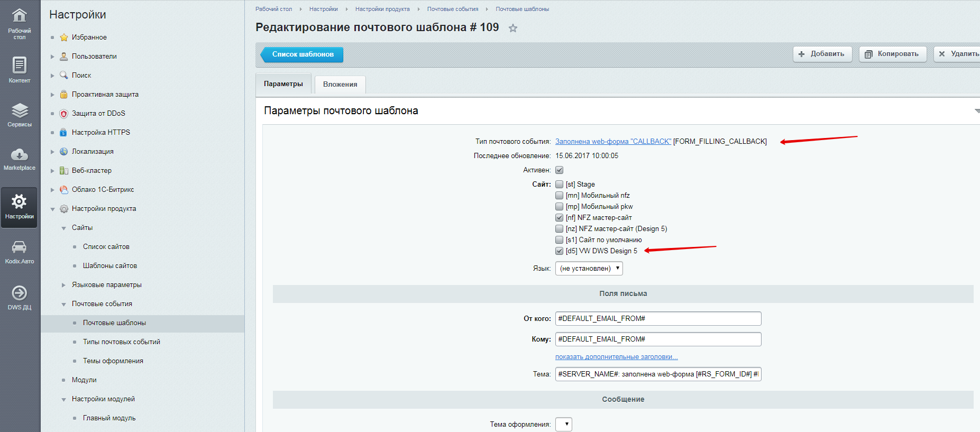Screen dimensions: 980x432
Task: Select Модули tree item
Action: pos(84,380)
